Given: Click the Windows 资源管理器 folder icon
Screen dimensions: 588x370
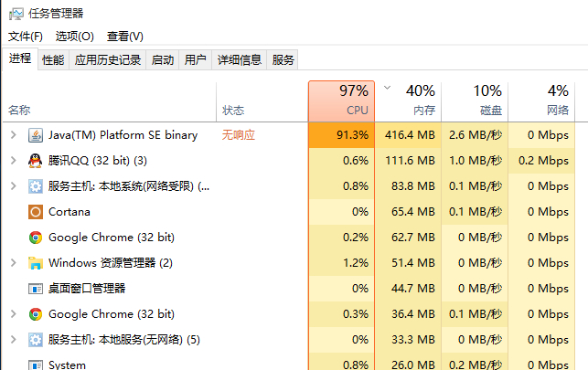Looking at the screenshot, I should click(x=36, y=263).
